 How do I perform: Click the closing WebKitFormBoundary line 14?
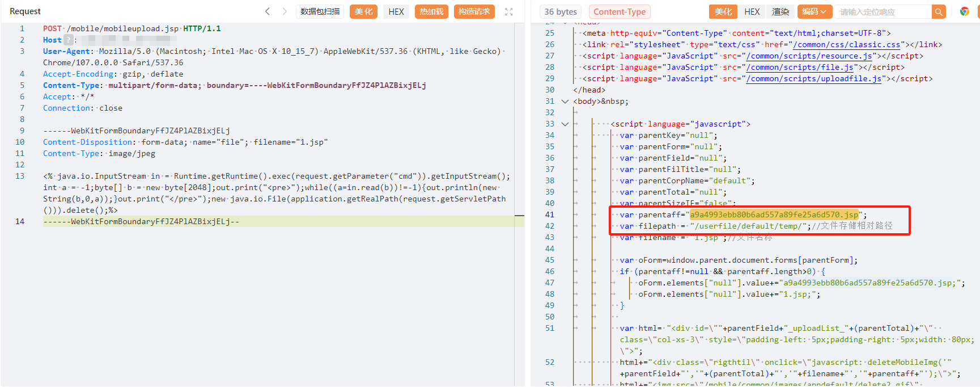(x=141, y=221)
